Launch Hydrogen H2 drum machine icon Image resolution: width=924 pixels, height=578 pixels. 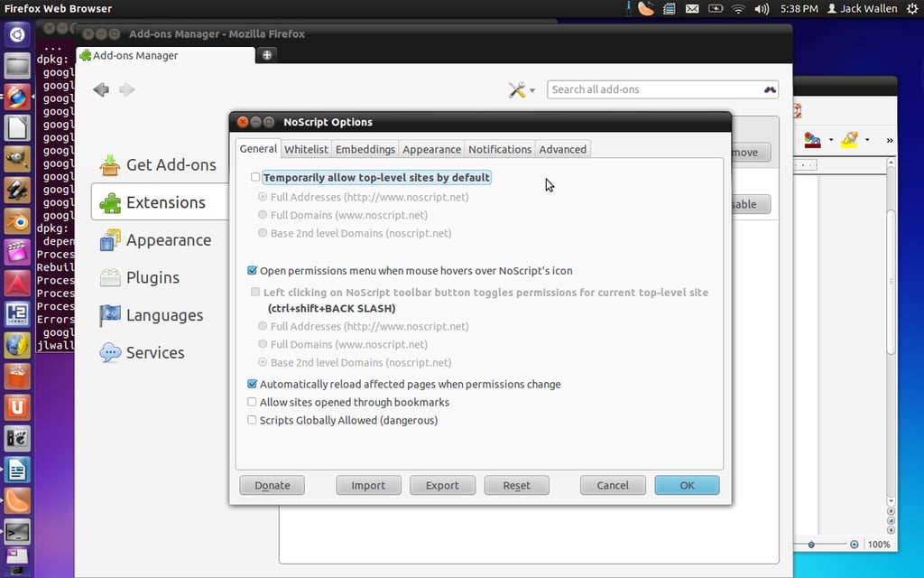click(17, 314)
